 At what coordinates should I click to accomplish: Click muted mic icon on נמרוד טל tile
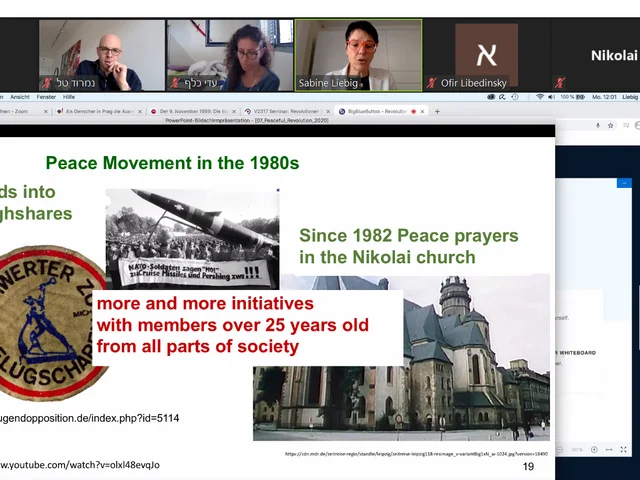click(x=47, y=83)
